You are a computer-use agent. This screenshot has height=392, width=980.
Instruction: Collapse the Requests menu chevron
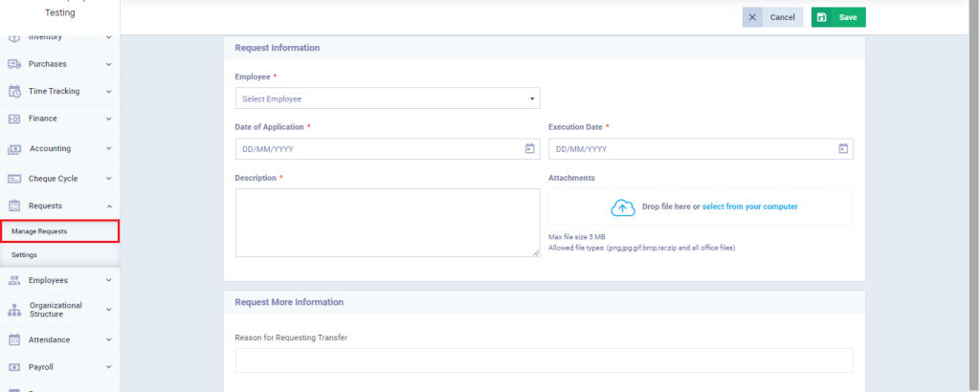[109, 206]
